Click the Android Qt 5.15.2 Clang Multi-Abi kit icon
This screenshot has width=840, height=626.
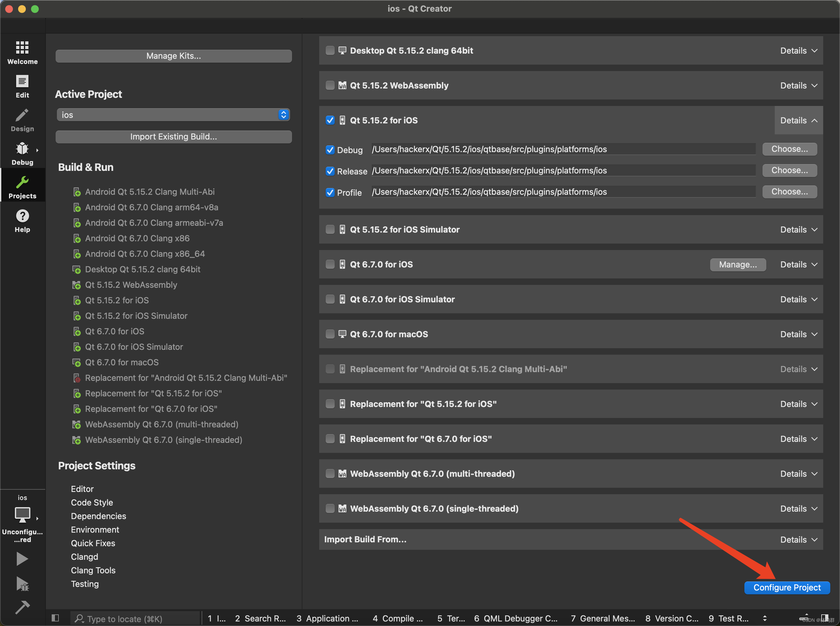(77, 192)
